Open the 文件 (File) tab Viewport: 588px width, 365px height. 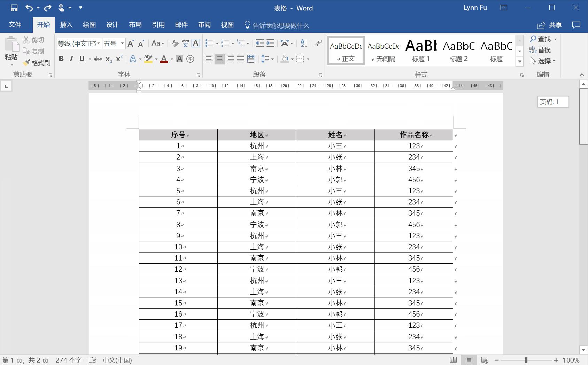(x=15, y=25)
